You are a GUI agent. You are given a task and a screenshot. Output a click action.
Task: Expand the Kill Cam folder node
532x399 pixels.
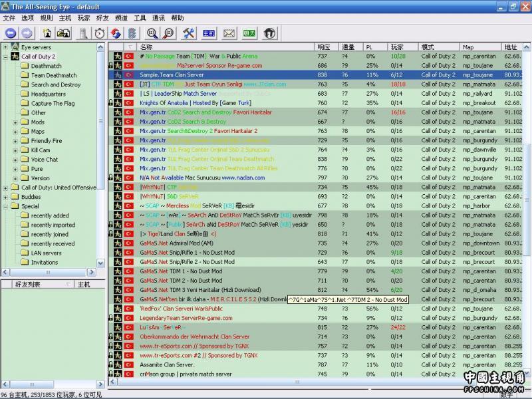click(x=15, y=150)
